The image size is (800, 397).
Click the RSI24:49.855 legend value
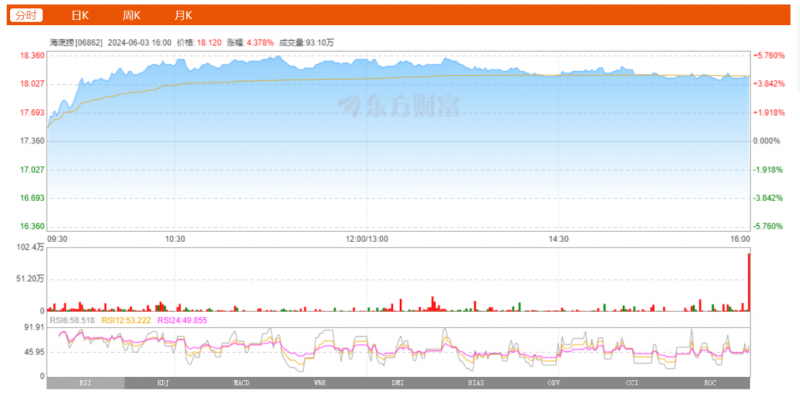pyautogui.click(x=182, y=320)
